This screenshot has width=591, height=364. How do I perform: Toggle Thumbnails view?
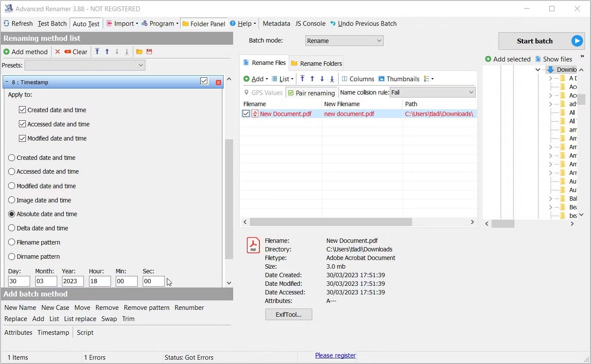(399, 79)
